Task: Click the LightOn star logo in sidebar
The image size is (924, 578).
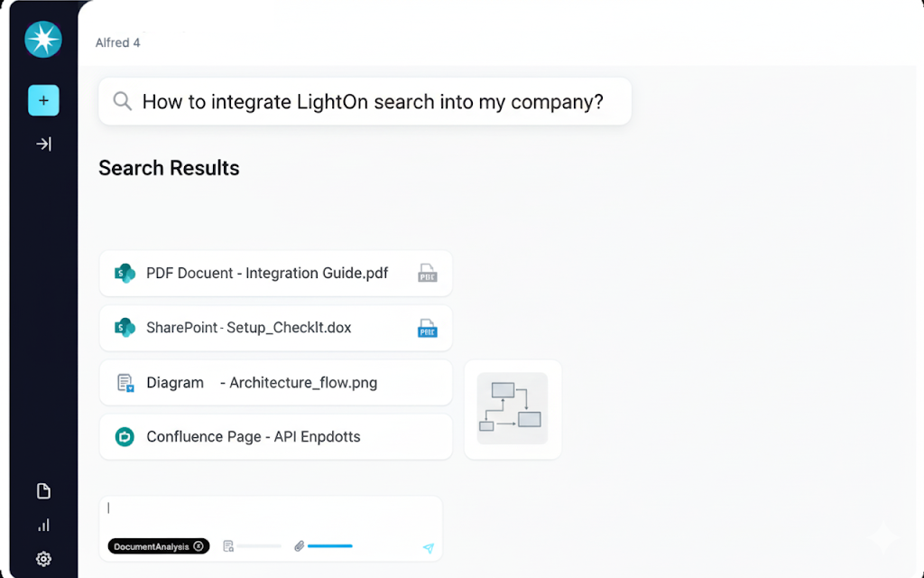Action: point(43,40)
